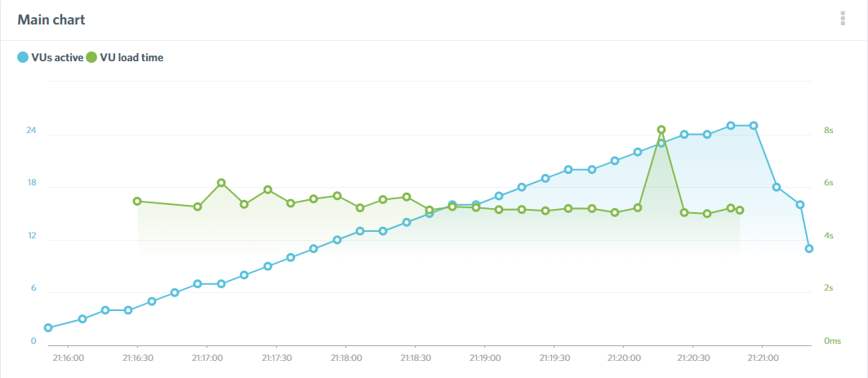Click the first VU load time data point
This screenshot has width=868, height=378.
coord(137,201)
